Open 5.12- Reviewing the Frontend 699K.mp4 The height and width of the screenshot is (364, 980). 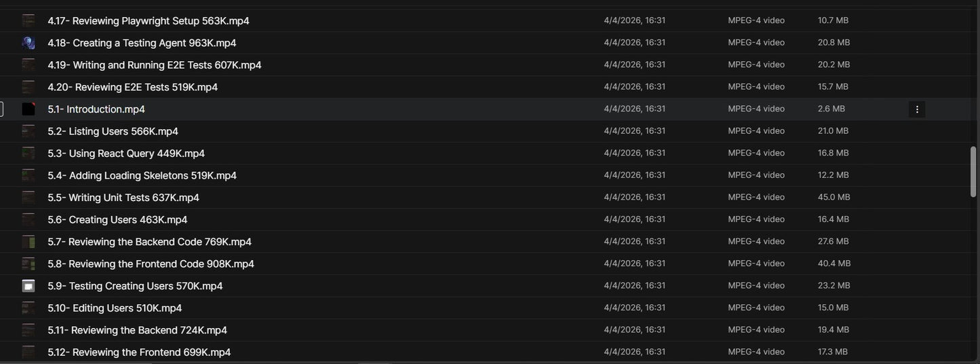(x=139, y=352)
